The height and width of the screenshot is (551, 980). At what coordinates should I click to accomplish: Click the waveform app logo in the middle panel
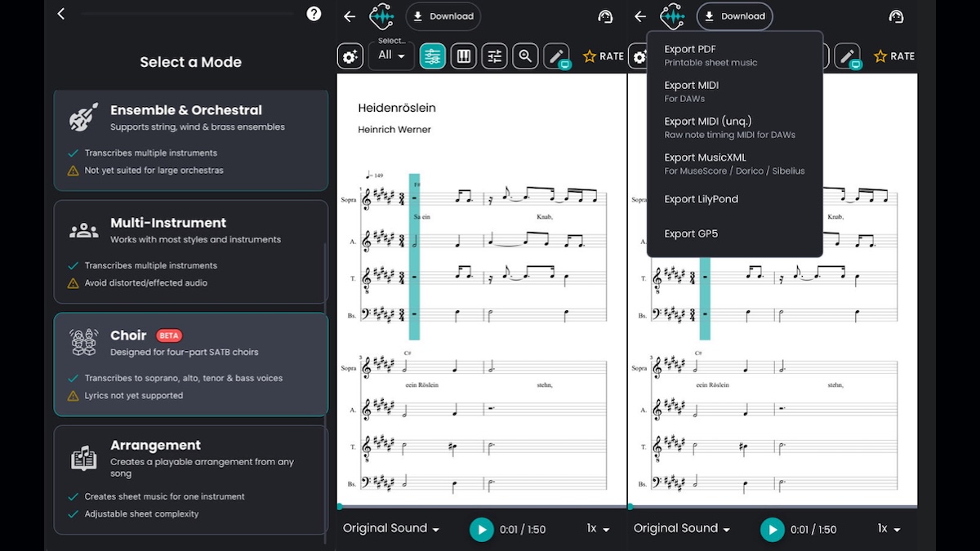[x=381, y=16]
